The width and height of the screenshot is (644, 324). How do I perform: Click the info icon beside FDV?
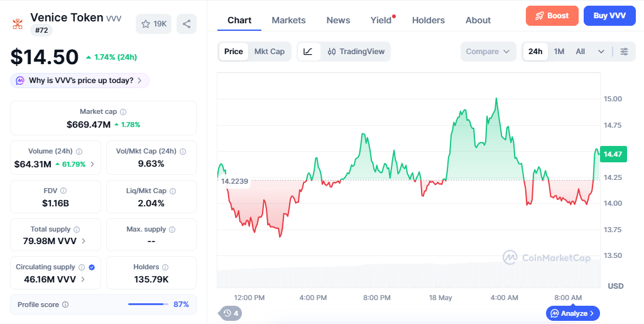[x=63, y=191]
